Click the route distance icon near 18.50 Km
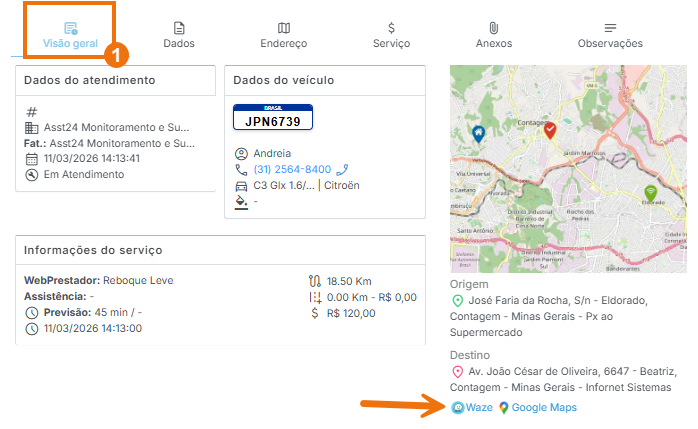Image resolution: width=698 pixels, height=429 pixels. coord(316,281)
